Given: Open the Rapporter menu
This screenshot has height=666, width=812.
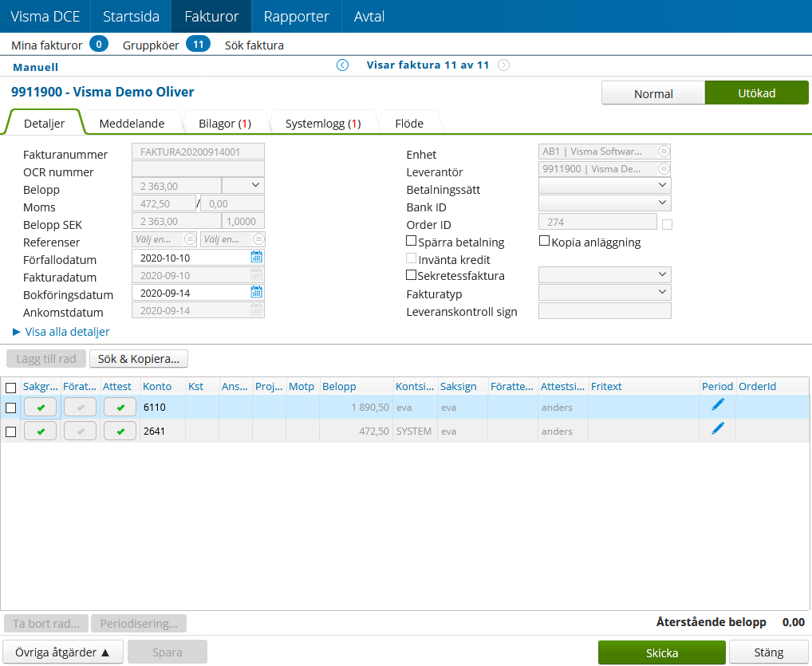Looking at the screenshot, I should (296, 16).
